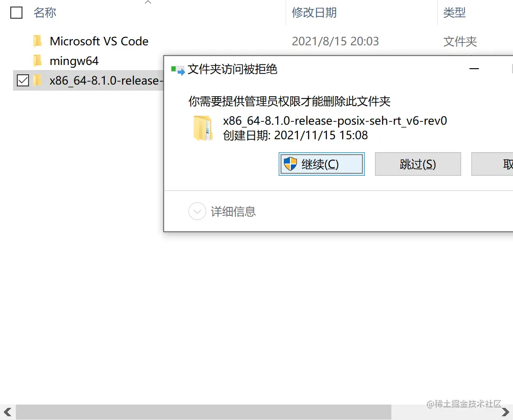Click the mingw64 folder icon
Viewport: 513px width, 420px height.
[x=37, y=60]
